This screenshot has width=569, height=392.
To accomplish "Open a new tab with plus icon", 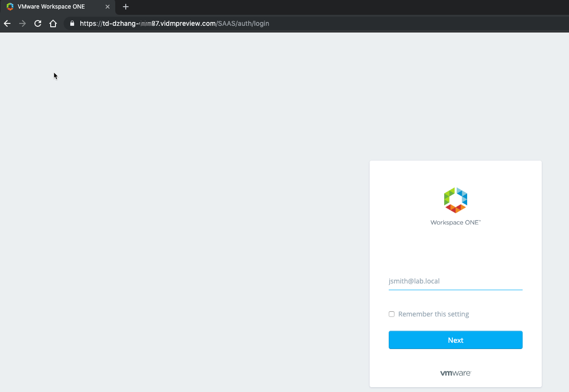I will click(x=126, y=7).
